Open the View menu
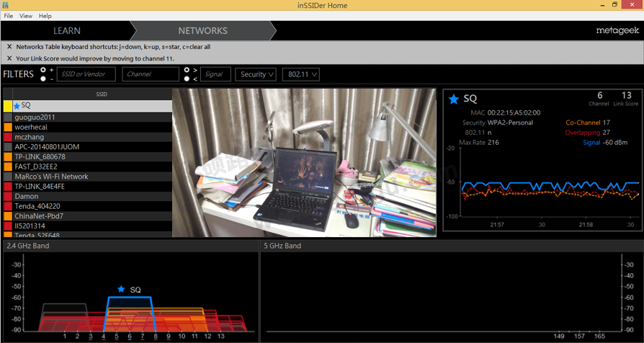This screenshot has width=644, height=343. point(25,16)
